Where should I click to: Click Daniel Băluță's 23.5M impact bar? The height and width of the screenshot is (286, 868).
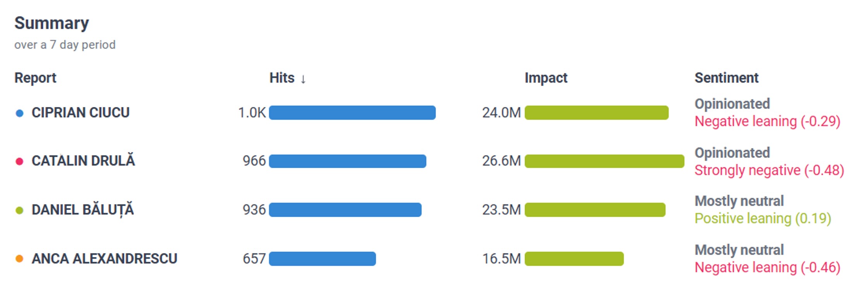(x=595, y=210)
